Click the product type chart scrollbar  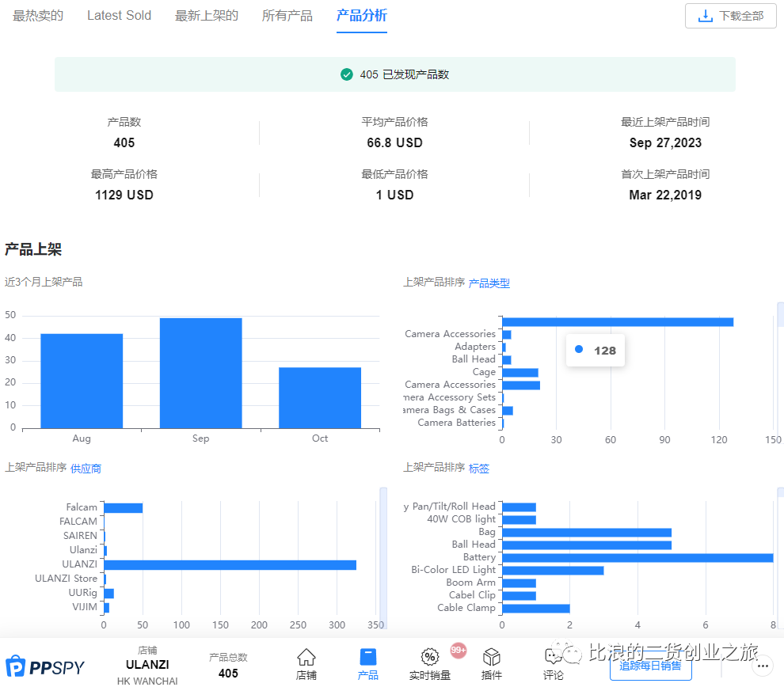[781, 314]
